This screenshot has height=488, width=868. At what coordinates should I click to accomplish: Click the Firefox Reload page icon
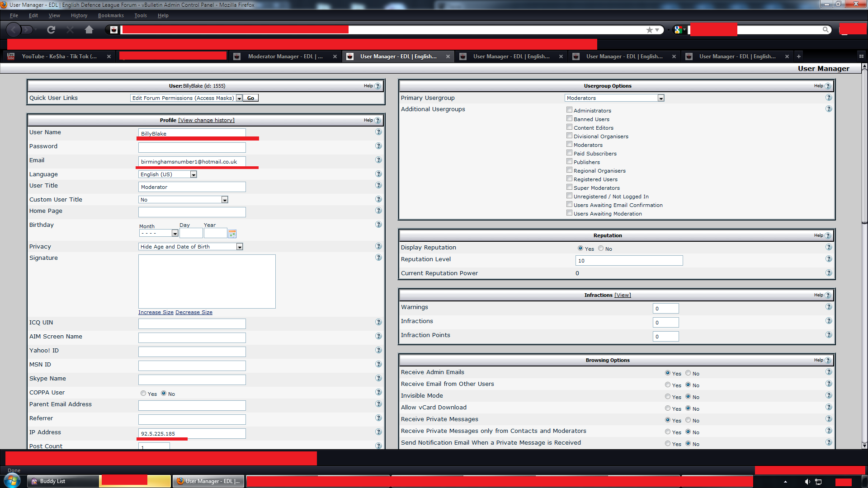pos(51,30)
